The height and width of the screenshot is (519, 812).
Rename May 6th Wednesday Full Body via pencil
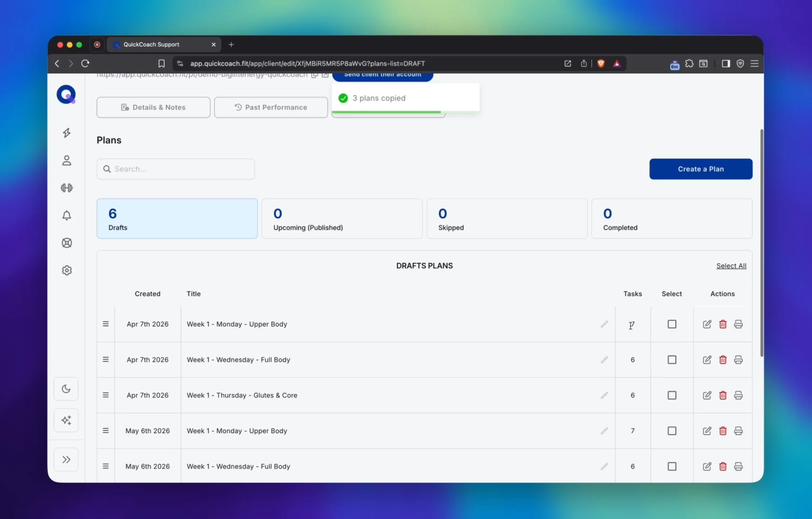point(604,466)
